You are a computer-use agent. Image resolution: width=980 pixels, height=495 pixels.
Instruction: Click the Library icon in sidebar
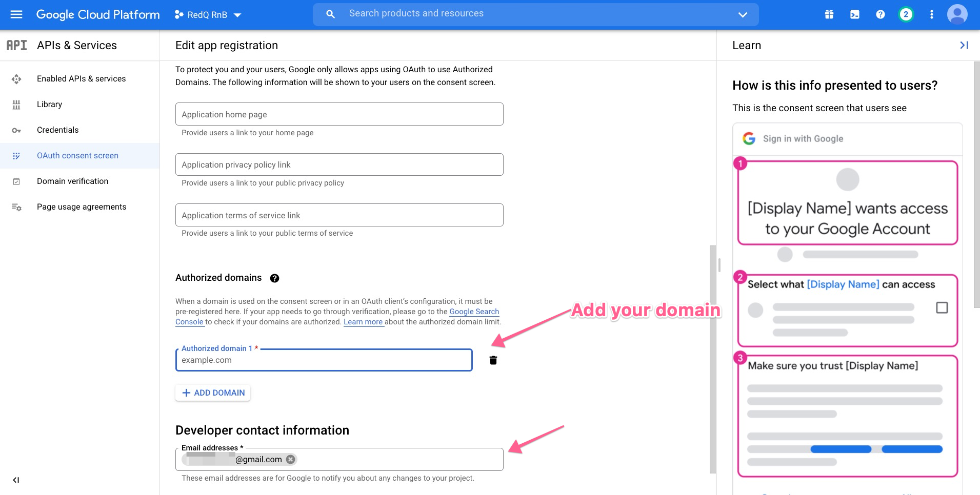16,105
